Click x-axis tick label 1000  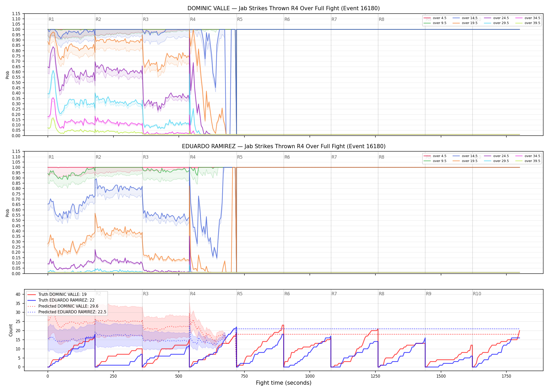[310, 376]
